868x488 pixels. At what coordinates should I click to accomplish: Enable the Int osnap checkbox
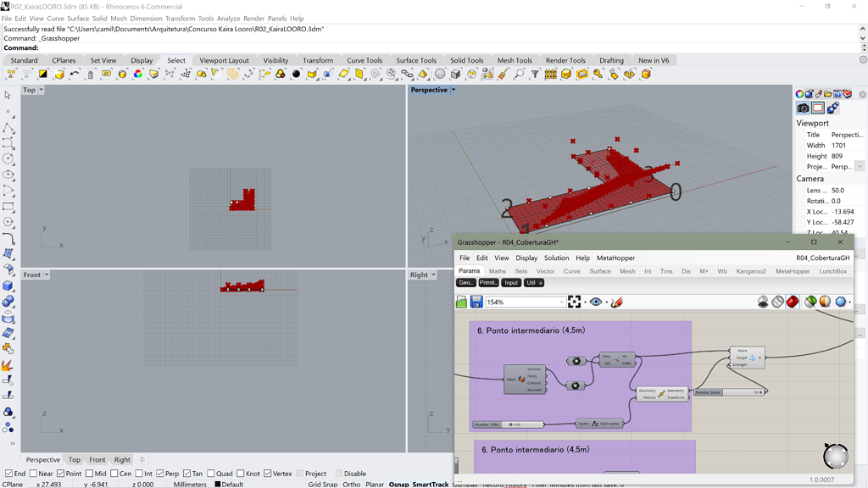(138, 474)
